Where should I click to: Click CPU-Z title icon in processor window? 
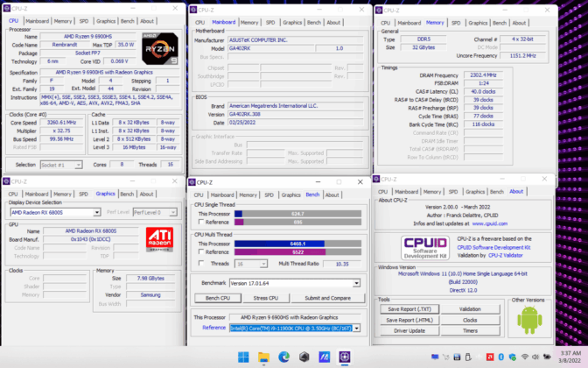pyautogui.click(x=6, y=8)
